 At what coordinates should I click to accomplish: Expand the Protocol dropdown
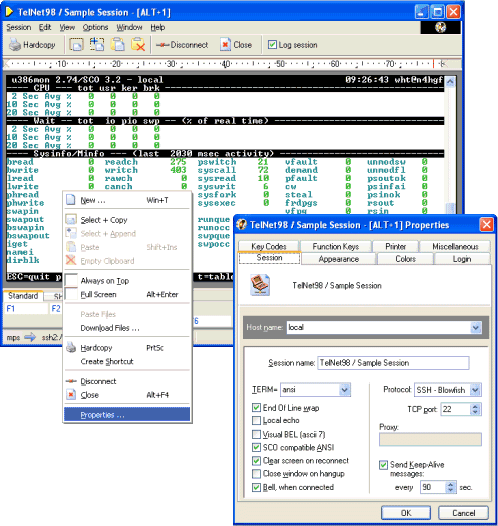475,390
